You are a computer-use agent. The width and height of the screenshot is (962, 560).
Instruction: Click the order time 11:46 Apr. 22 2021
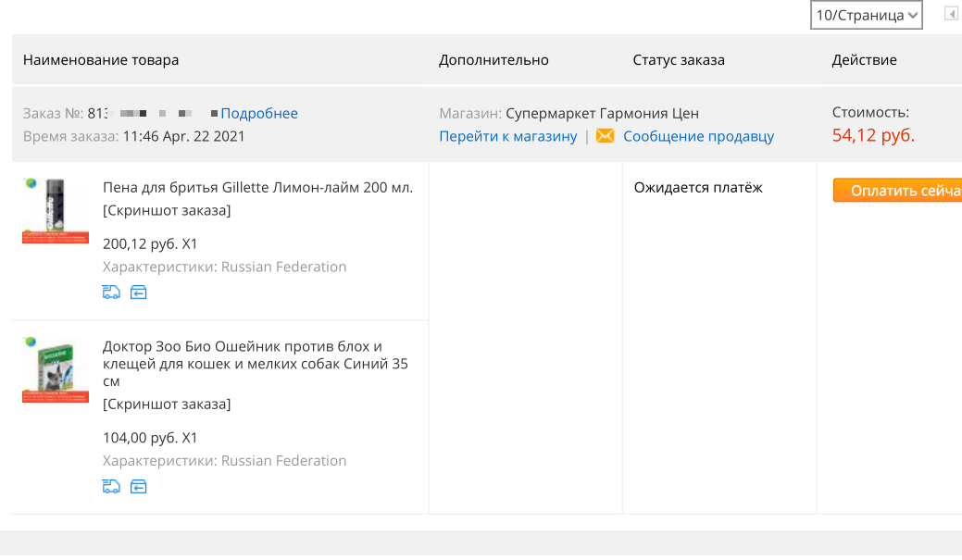click(183, 136)
